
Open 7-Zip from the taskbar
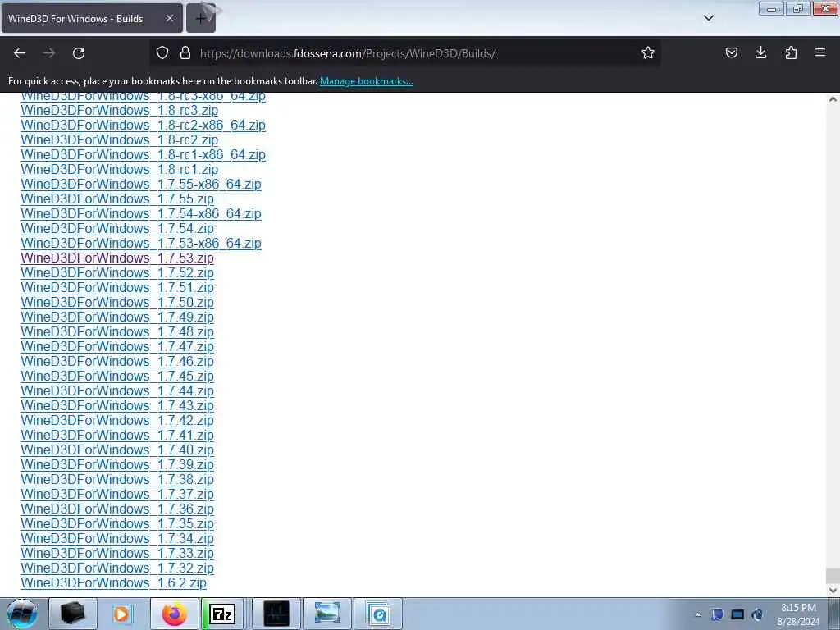tap(221, 614)
